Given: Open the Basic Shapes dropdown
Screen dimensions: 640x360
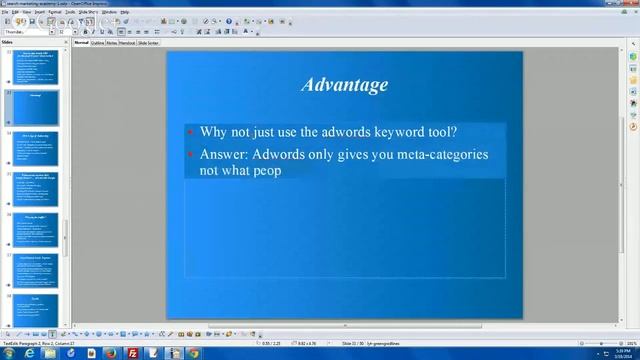Looking at the screenshot, I should pos(92,334).
